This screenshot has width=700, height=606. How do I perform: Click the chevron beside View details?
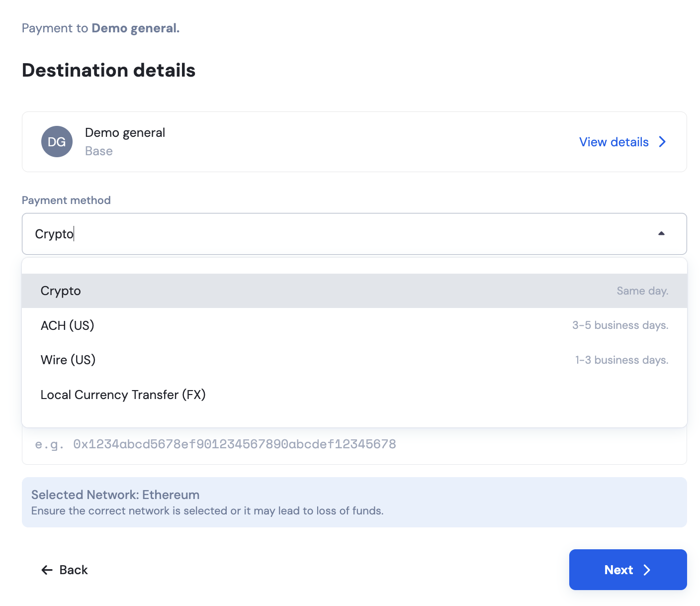pyautogui.click(x=662, y=142)
